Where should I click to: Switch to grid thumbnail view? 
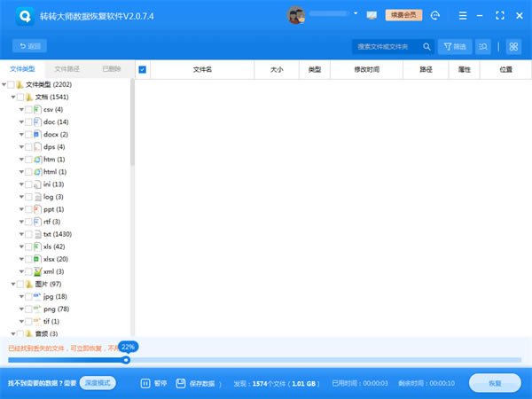[512, 46]
